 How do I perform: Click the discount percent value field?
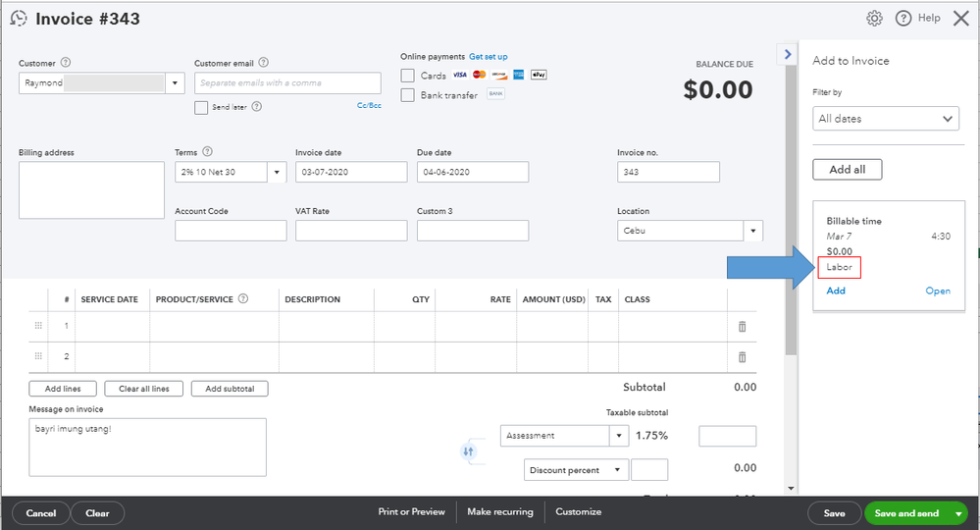tap(649, 470)
